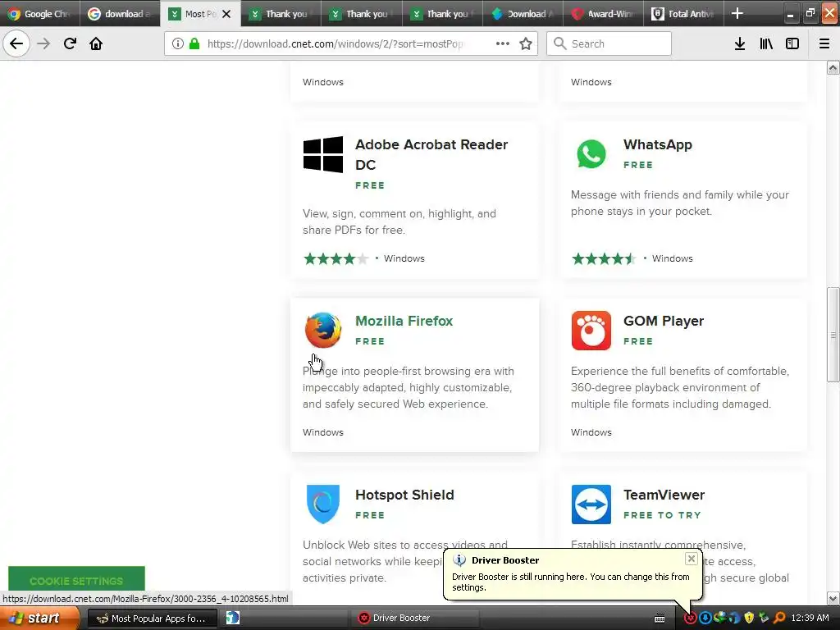840x630 pixels.
Task: Click the blue download arrow tray icon
Action: [705, 619]
